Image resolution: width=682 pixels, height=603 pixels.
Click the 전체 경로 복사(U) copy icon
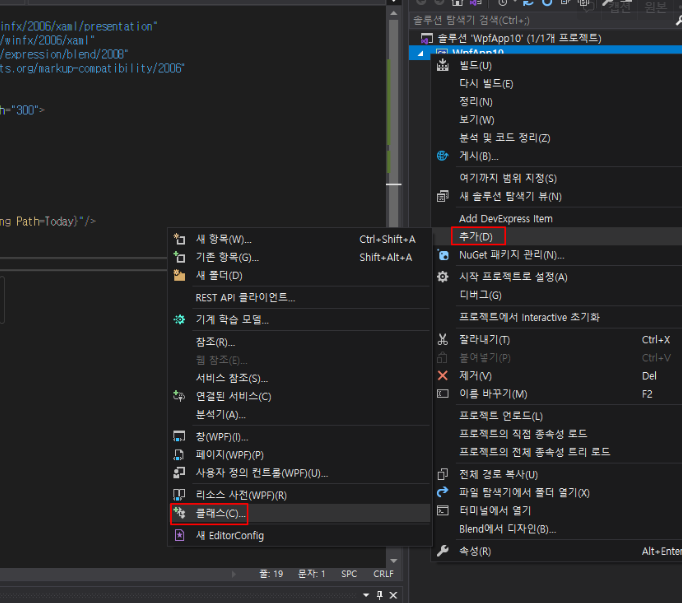pyautogui.click(x=443, y=474)
